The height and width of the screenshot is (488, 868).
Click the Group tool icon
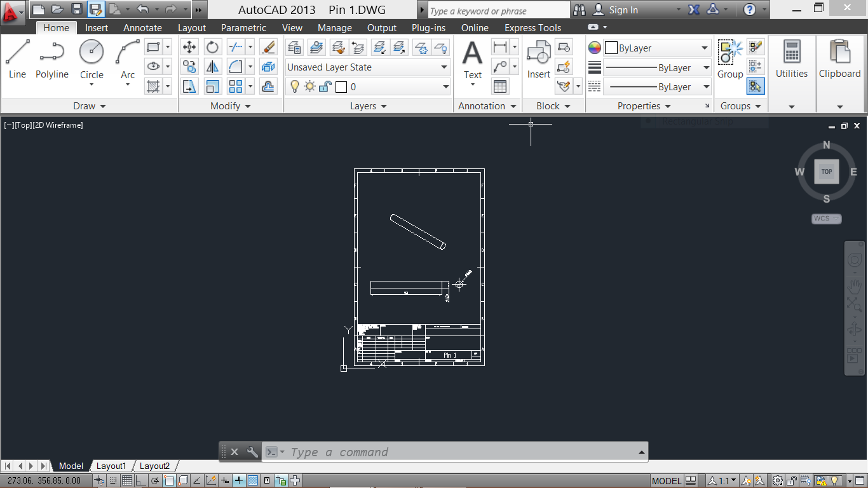pos(730,59)
